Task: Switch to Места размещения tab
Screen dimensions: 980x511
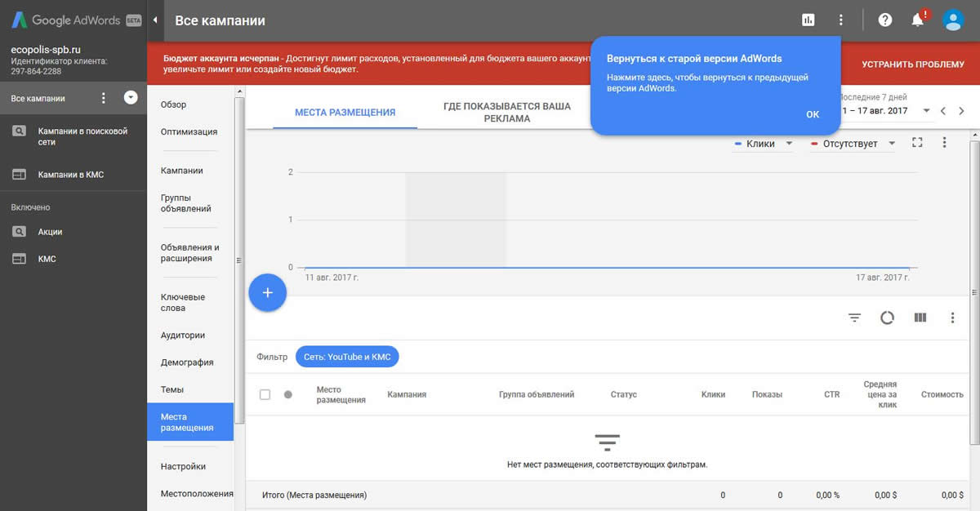Action: coord(345,113)
